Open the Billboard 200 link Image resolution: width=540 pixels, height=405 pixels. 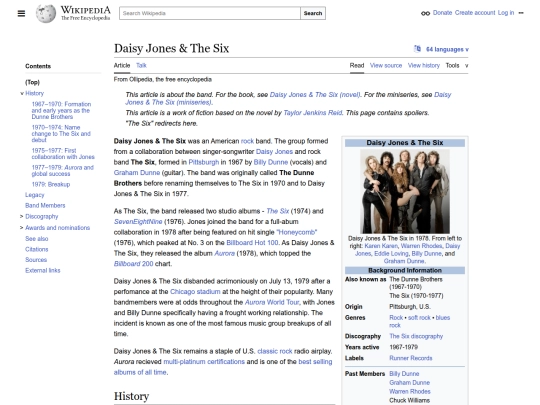pos(133,264)
